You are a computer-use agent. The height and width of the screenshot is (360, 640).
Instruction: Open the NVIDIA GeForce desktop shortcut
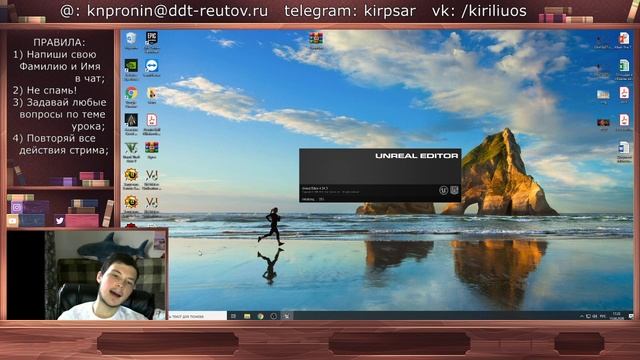(131, 67)
